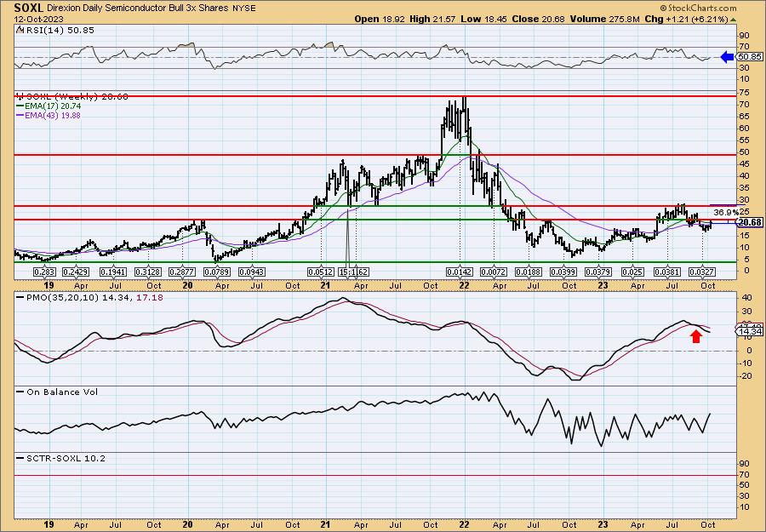Screen dimensions: 766x532
Task: Click the black PMO legend line swatch
Action: pyautogui.click(x=20, y=298)
